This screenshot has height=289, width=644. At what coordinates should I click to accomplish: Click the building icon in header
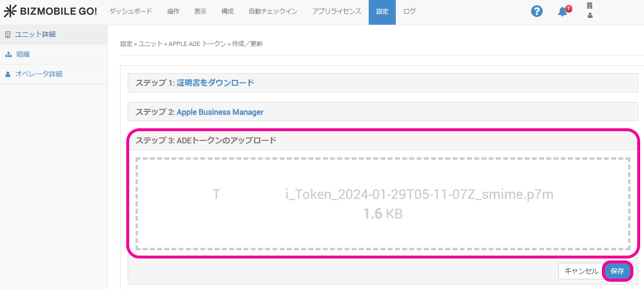tap(589, 6)
